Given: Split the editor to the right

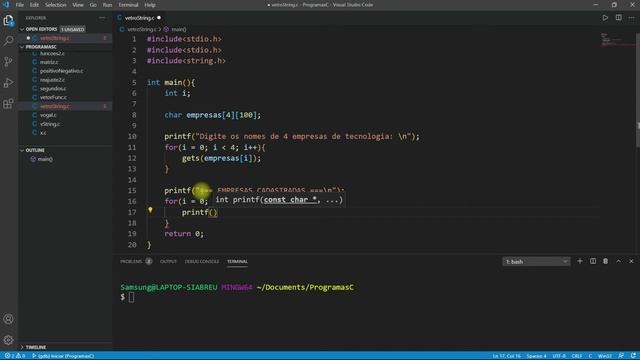Looking at the screenshot, I should [x=619, y=18].
